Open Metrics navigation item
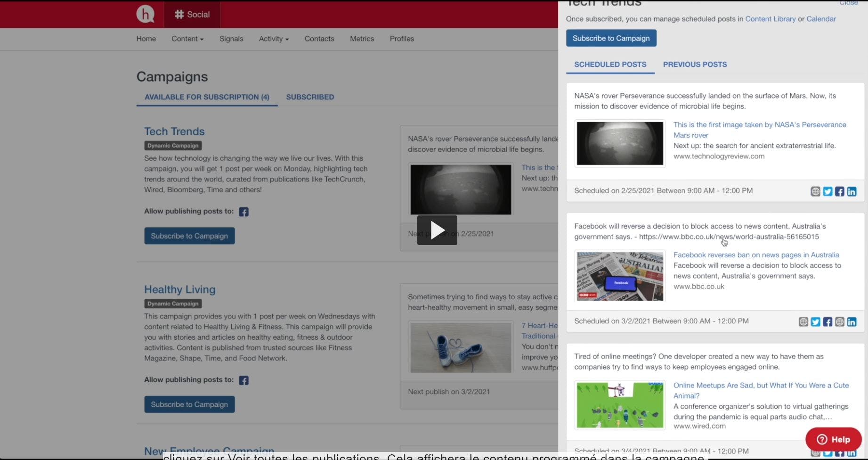The width and height of the screenshot is (868, 460). (362, 39)
